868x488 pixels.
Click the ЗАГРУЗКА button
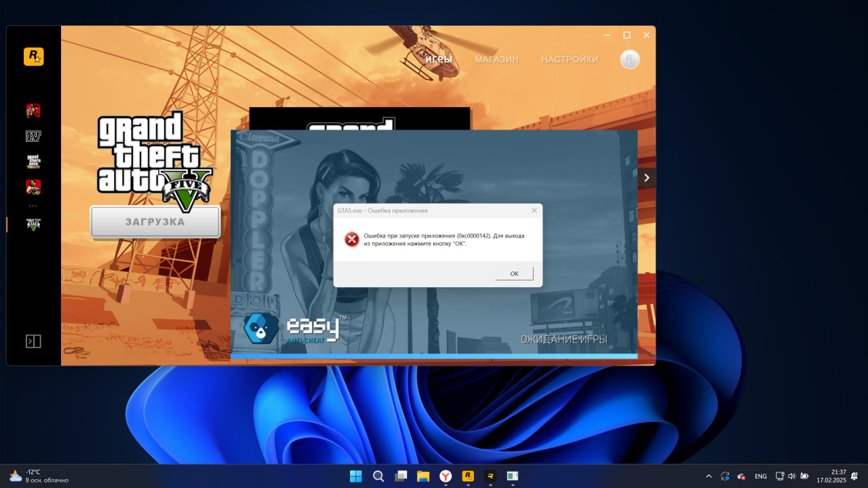click(x=155, y=222)
